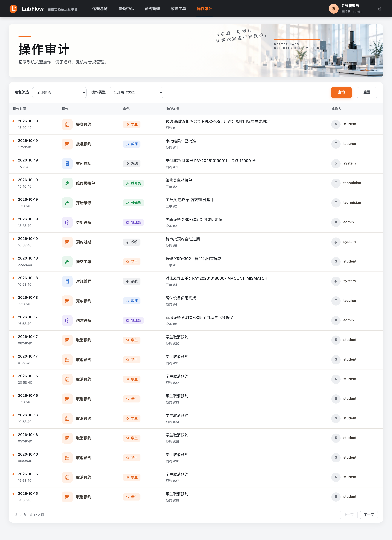Viewport: 392px width, 540px height.
Task: Click text 新增设备 AUTO-009 全自动生化分析仪
Action: pos(199,317)
